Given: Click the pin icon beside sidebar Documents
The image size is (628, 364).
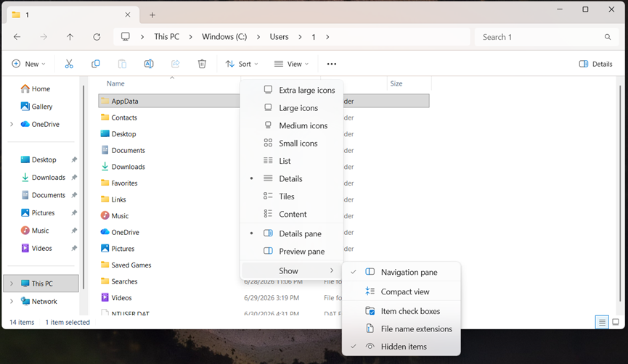Looking at the screenshot, I should click(74, 195).
